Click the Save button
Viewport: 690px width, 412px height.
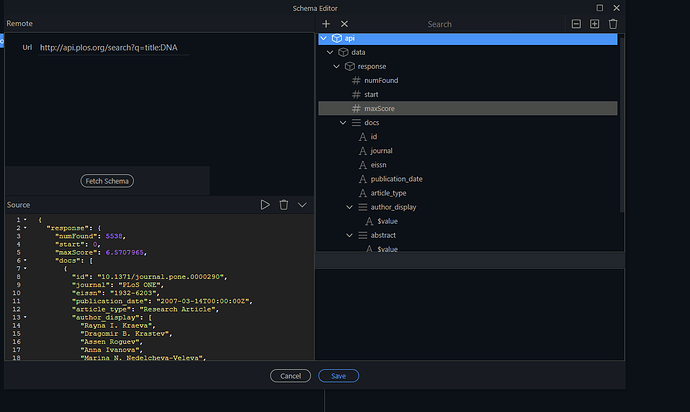(x=338, y=376)
